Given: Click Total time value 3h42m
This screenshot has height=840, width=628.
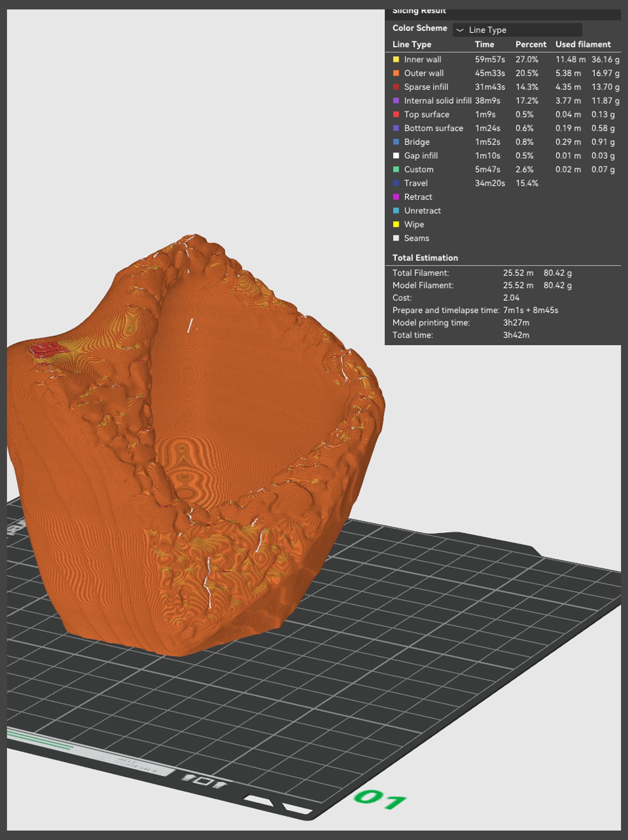Looking at the screenshot, I should pyautogui.click(x=516, y=335).
